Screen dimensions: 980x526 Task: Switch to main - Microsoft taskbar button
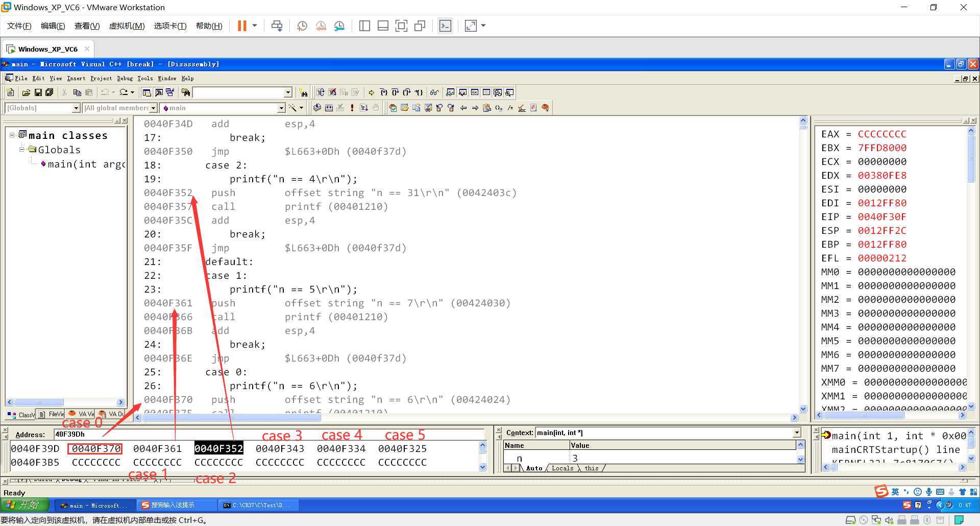click(94, 505)
